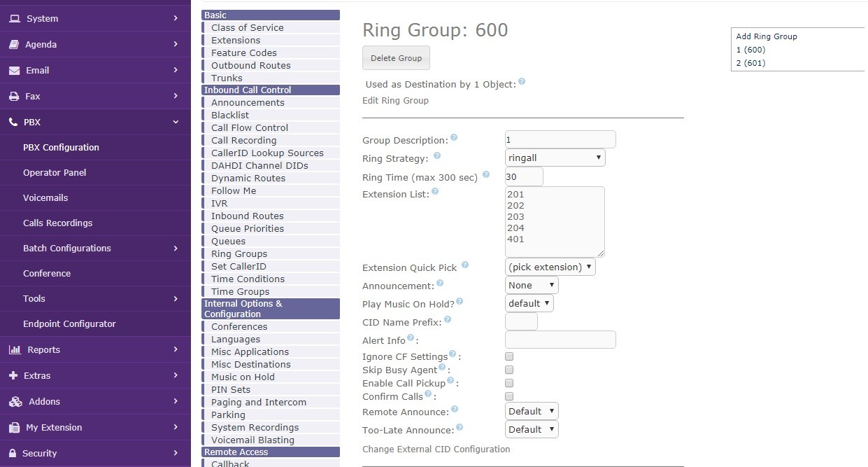Click help icon next to Remote Announce

[x=455, y=409]
